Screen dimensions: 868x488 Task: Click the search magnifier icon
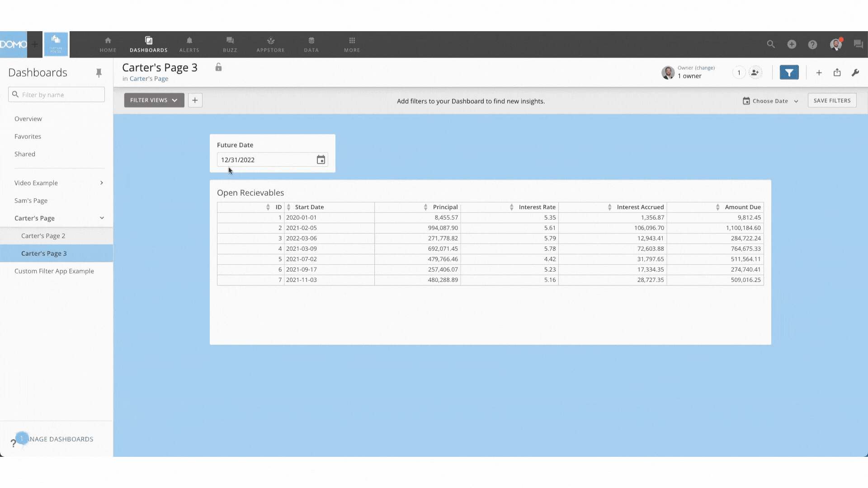[771, 44]
